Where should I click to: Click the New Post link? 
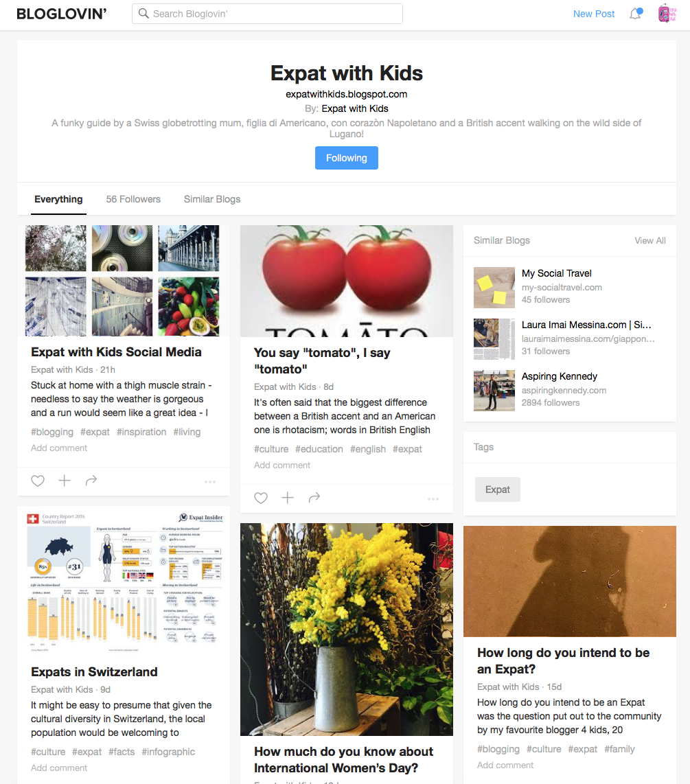click(593, 14)
